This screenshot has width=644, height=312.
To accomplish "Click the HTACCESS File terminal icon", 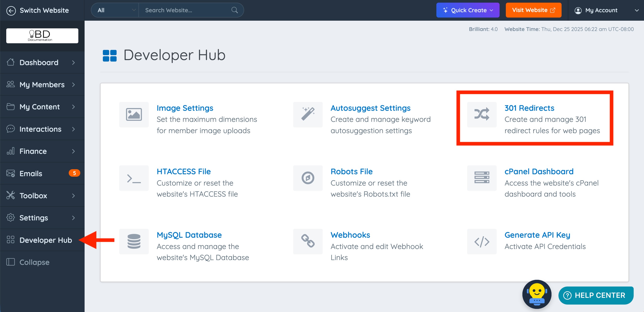I will 134,178.
